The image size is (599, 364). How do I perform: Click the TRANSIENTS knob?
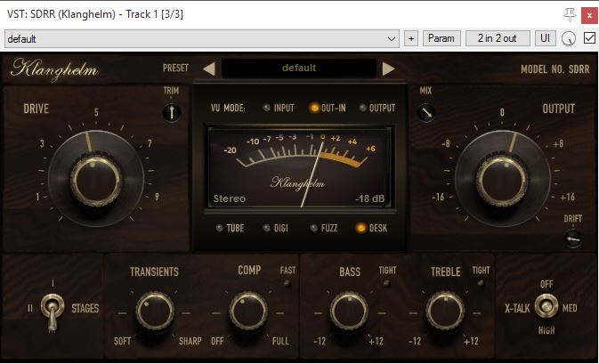[155, 311]
